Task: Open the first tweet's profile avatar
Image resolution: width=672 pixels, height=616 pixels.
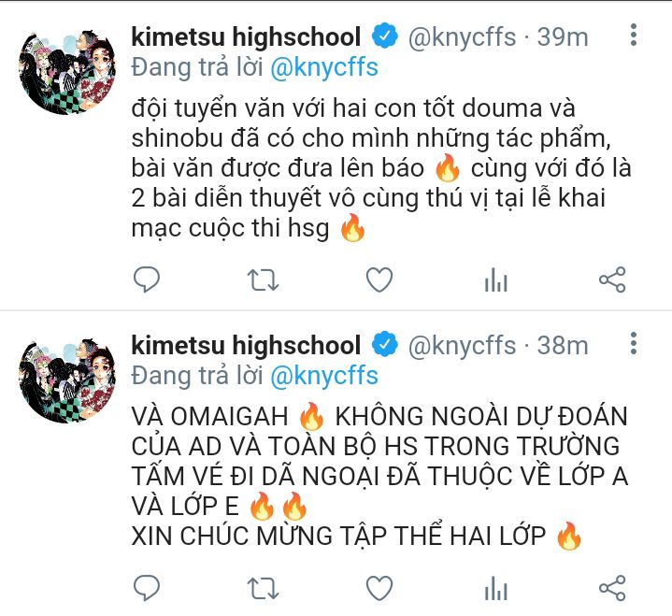Action: [67, 72]
